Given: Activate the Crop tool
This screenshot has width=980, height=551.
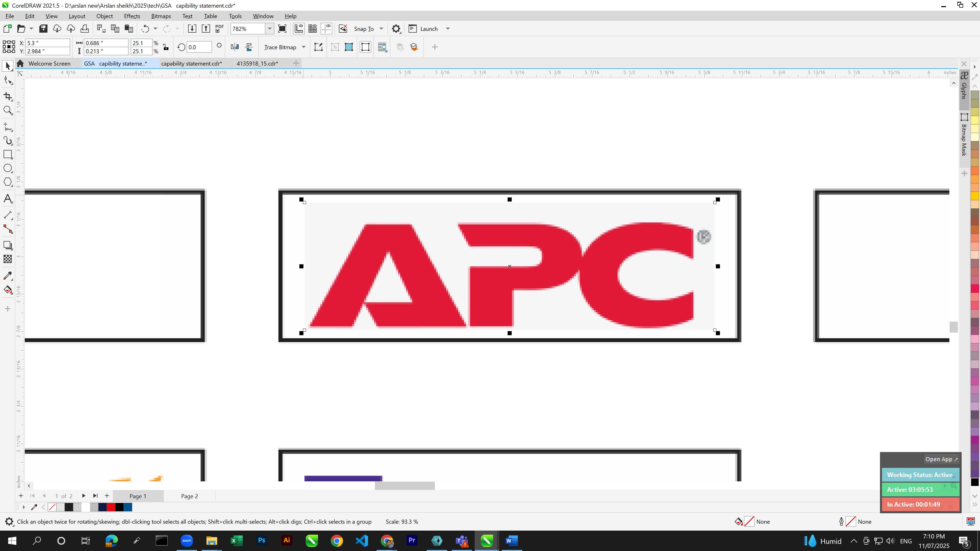Looking at the screenshot, I should 8,96.
